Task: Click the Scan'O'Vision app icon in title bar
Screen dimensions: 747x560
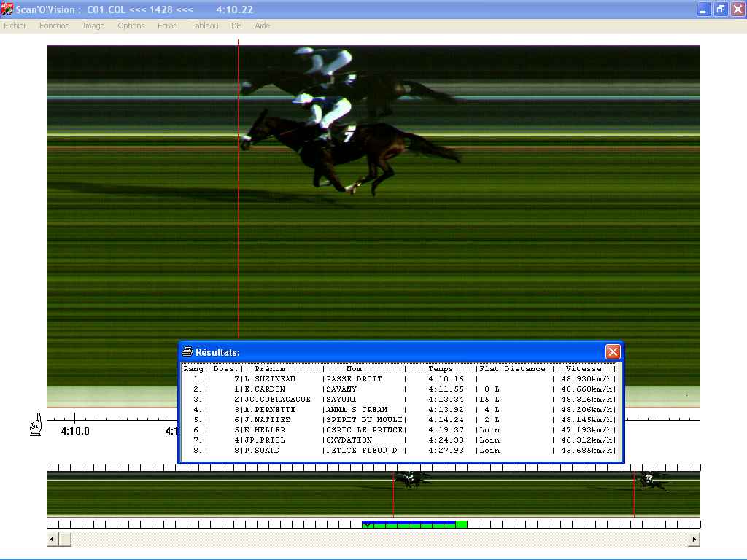Action: pyautogui.click(x=7, y=9)
